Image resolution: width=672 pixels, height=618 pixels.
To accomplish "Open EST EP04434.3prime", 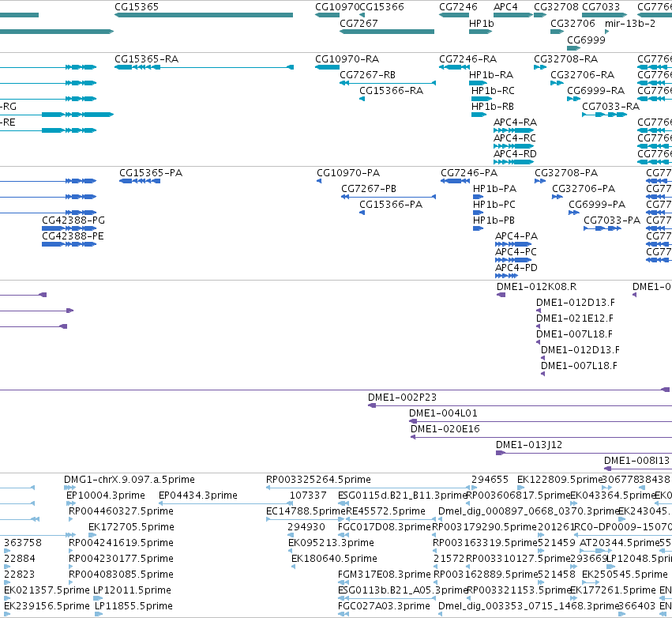I will click(198, 496).
